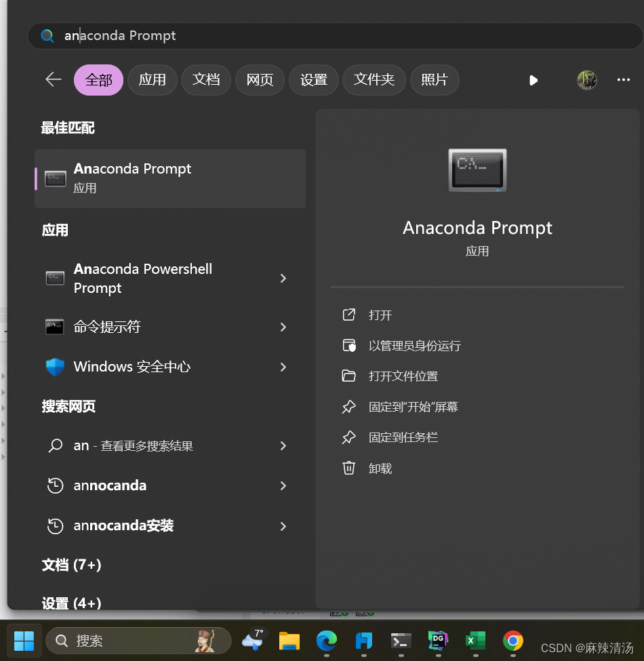Click the Open (打开) icon
The image size is (644, 661).
348,315
